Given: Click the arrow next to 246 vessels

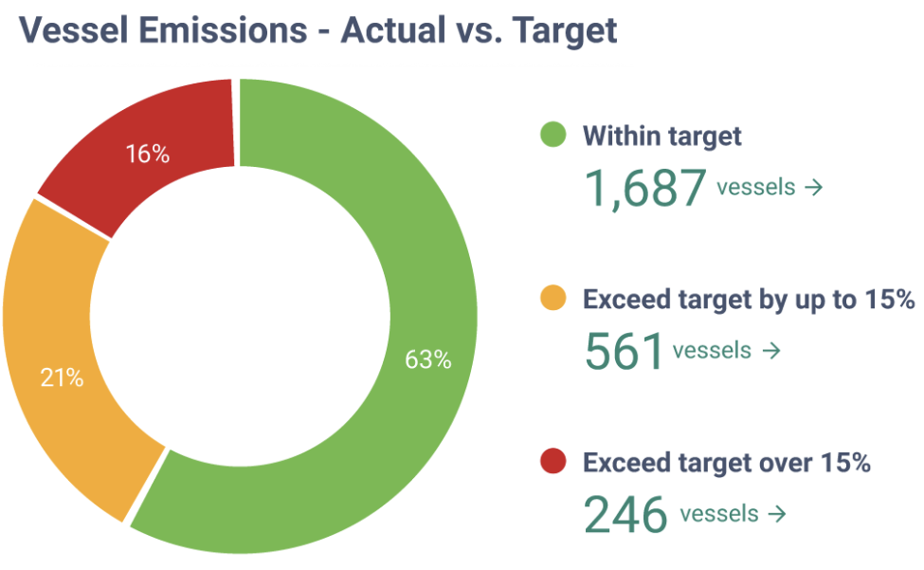Looking at the screenshot, I should pyautogui.click(x=778, y=515).
